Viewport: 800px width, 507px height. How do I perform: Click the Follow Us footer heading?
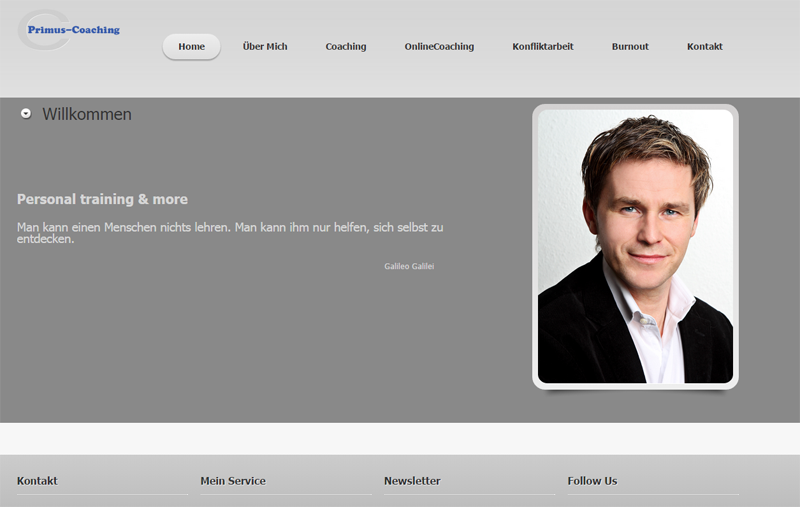(x=592, y=481)
